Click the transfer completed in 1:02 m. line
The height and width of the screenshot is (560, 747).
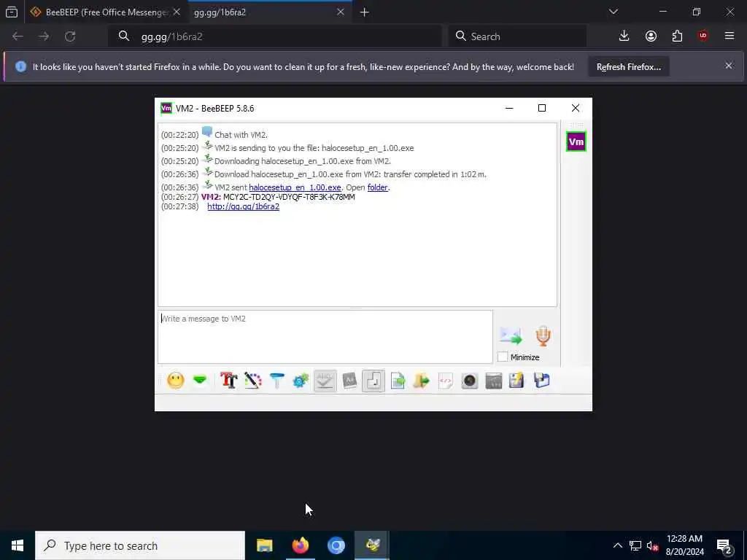click(350, 174)
